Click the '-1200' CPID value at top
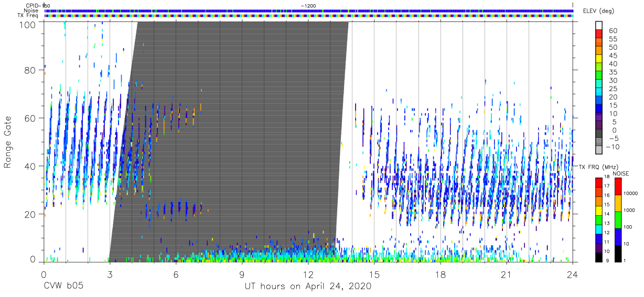Image resolution: width=644 pixels, height=297 pixels. 308,5
